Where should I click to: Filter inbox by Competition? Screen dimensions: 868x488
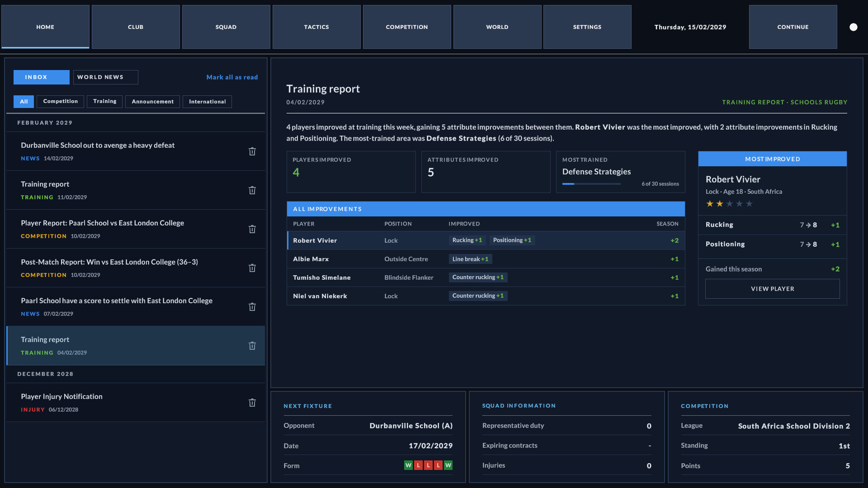61,102
